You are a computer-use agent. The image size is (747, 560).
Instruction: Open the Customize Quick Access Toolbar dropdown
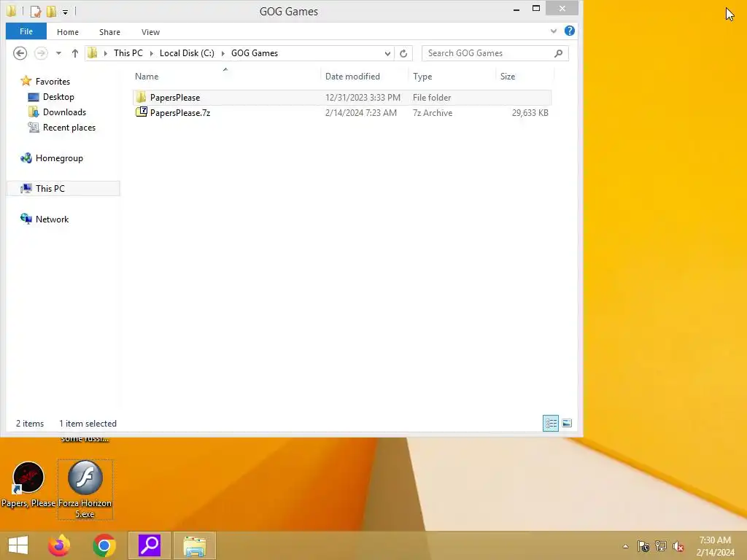pyautogui.click(x=65, y=12)
